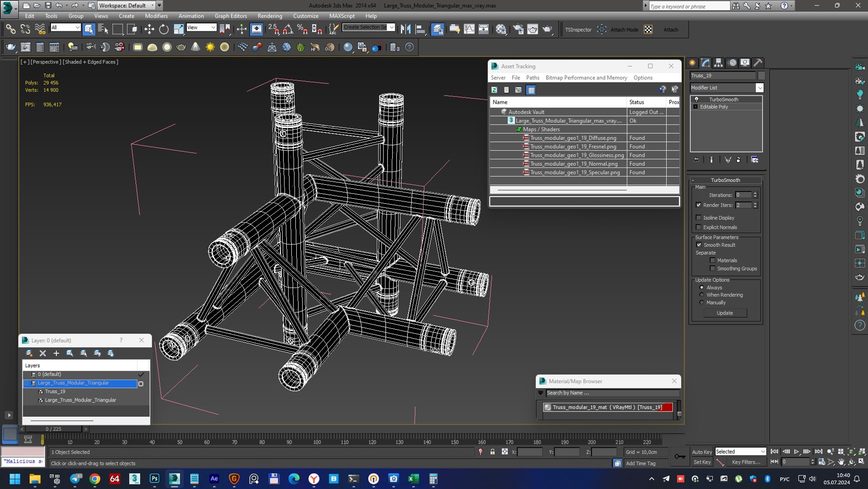Click Refresh icon in Asset Tracking window

pyautogui.click(x=494, y=90)
